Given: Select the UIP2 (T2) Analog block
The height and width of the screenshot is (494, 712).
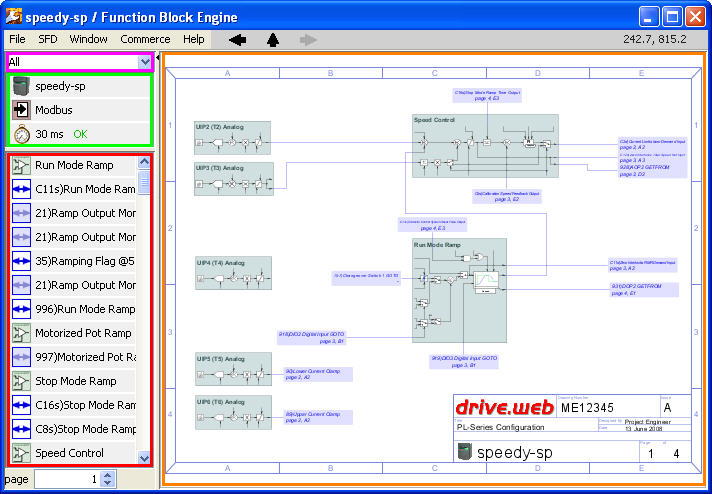Looking at the screenshot, I should pos(232,138).
